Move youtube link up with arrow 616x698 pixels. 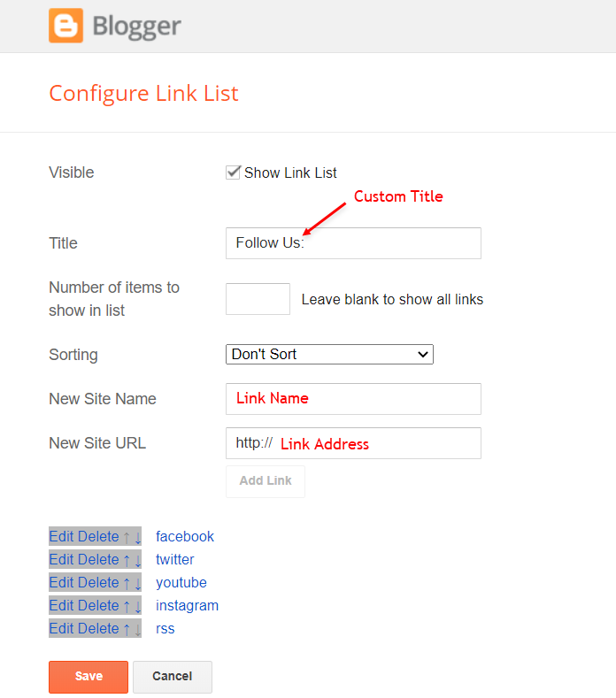point(127,584)
